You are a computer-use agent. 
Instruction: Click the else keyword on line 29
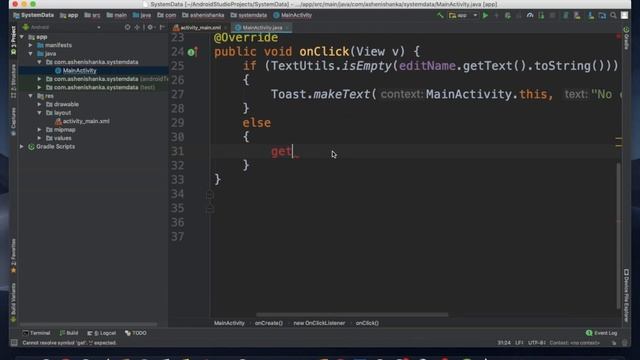pos(256,123)
